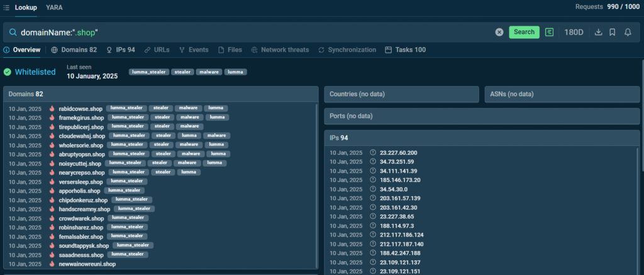Viewport: 644px width, 275px height.
Task: Click question mark icon next to 23.227.60.200
Action: (373, 153)
